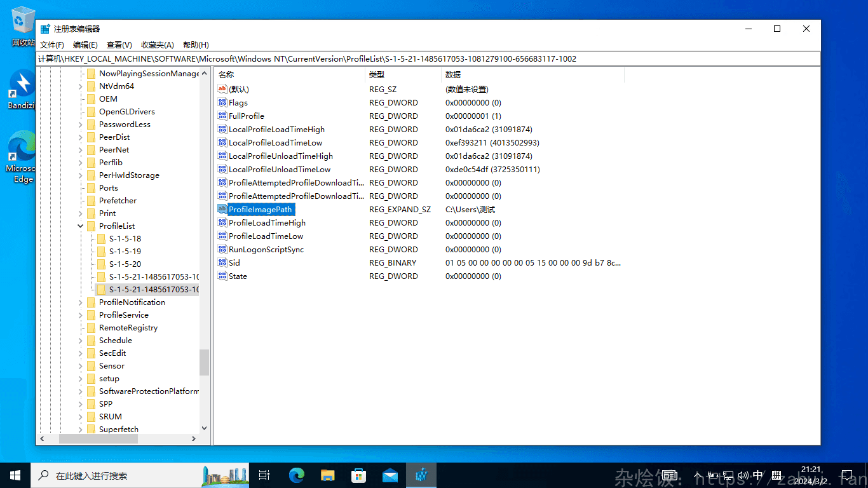Image resolution: width=868 pixels, height=488 pixels.
Task: Open the 收藏夹(A) favorites menu
Action: click(158, 45)
